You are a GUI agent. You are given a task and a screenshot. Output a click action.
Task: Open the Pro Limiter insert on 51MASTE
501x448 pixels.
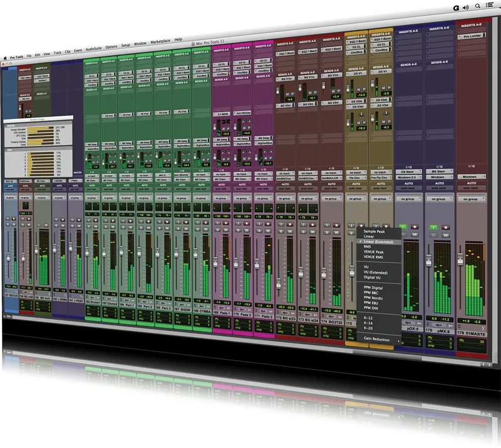472,36
